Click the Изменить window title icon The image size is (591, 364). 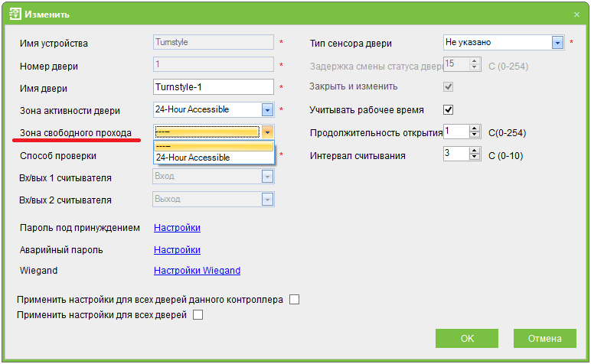click(x=15, y=15)
